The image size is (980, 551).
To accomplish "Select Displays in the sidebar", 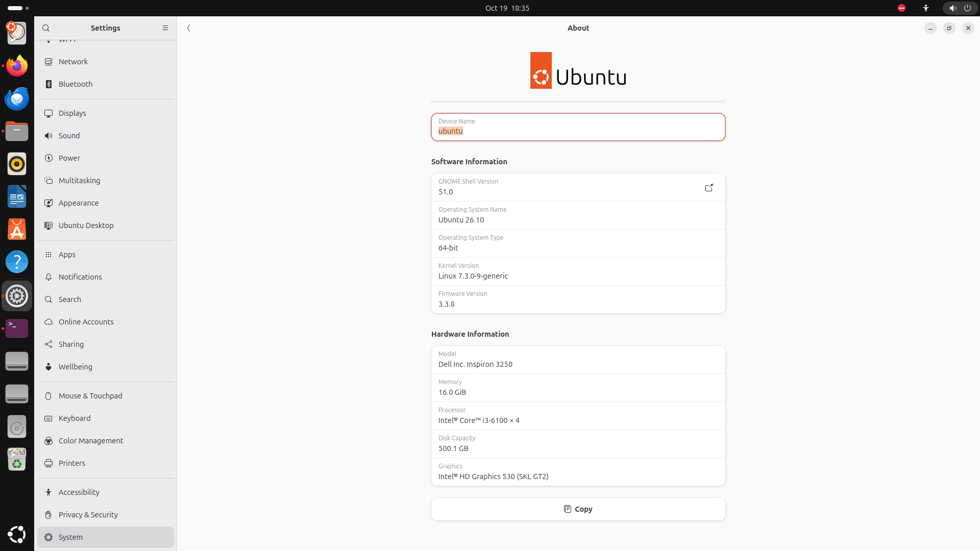I will click(106, 113).
